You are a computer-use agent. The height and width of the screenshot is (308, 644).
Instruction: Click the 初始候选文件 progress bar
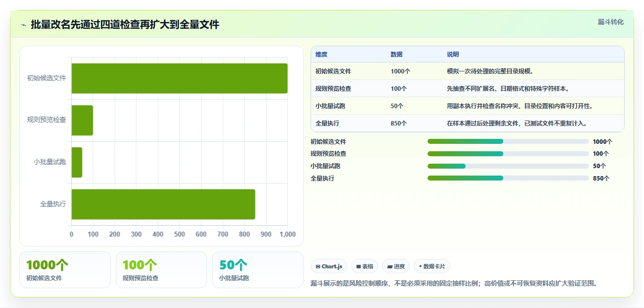coord(508,141)
